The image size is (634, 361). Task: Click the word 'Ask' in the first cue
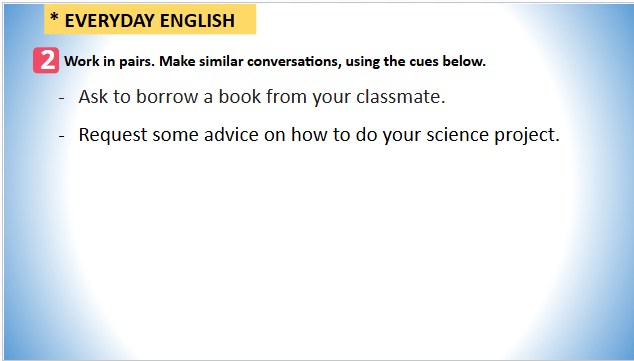[x=93, y=97]
